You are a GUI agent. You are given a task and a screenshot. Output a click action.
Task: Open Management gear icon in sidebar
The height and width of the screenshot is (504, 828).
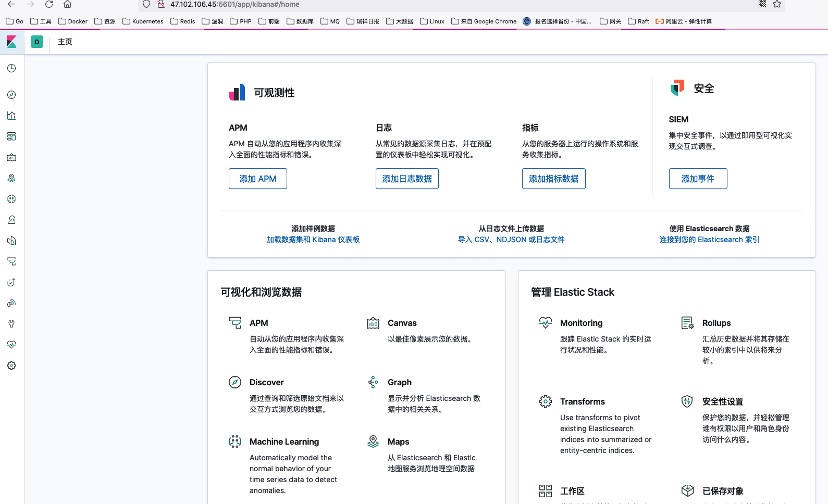[x=11, y=366]
